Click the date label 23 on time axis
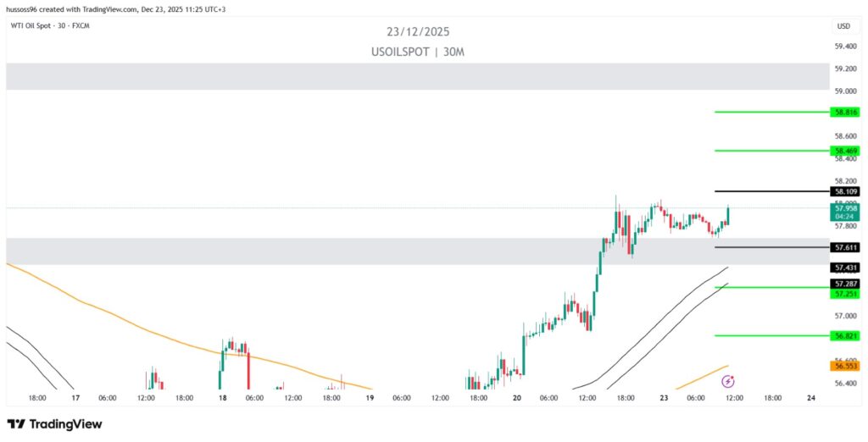 (665, 397)
